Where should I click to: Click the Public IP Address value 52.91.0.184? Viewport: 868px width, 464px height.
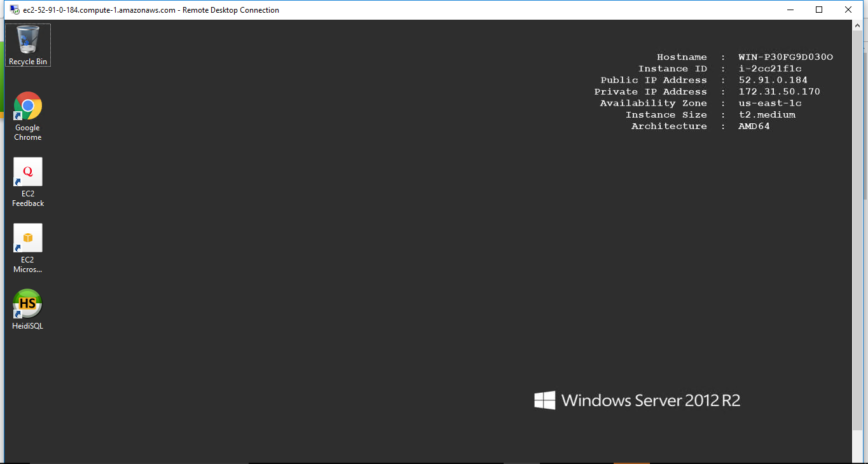773,80
